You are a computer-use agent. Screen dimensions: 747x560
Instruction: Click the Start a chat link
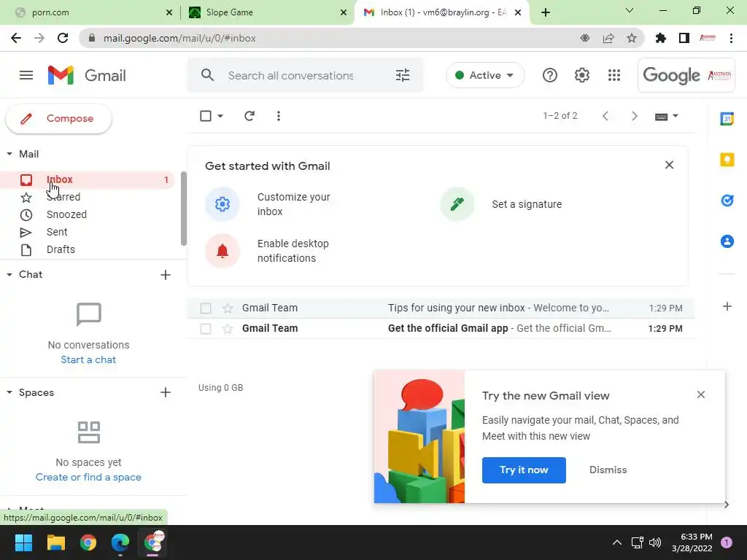point(88,360)
